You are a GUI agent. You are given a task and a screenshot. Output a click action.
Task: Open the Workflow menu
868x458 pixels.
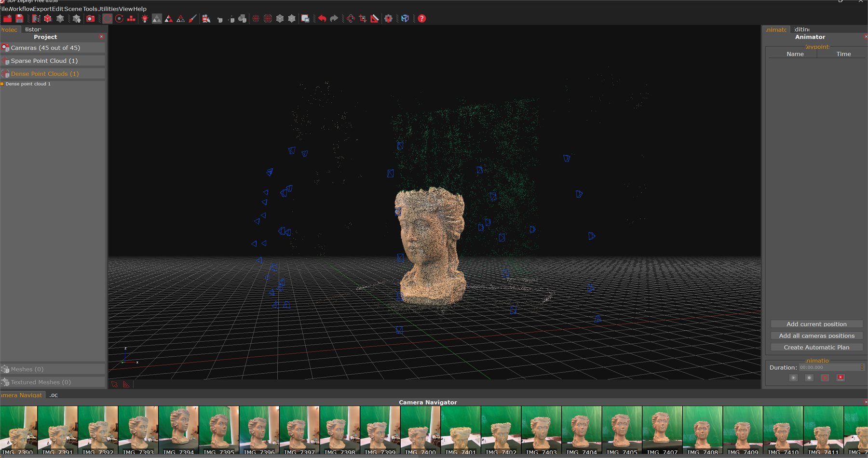pyautogui.click(x=21, y=9)
